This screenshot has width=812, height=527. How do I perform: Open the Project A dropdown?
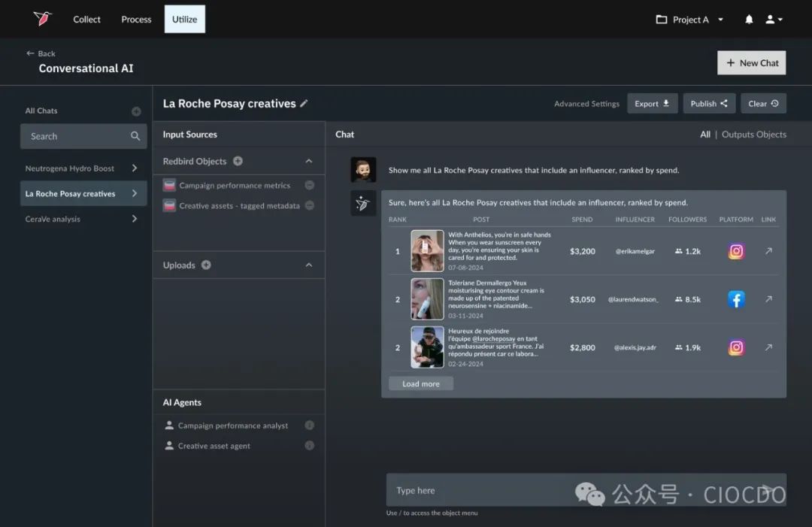689,20
